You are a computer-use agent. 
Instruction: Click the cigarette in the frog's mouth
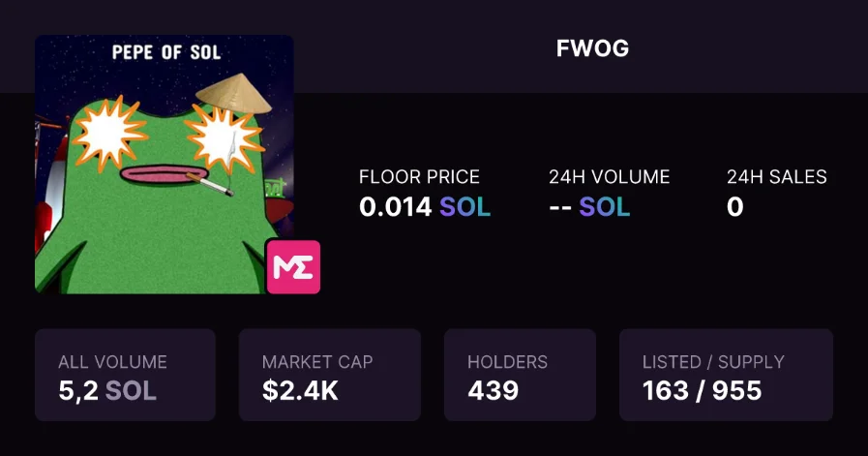coord(209,184)
